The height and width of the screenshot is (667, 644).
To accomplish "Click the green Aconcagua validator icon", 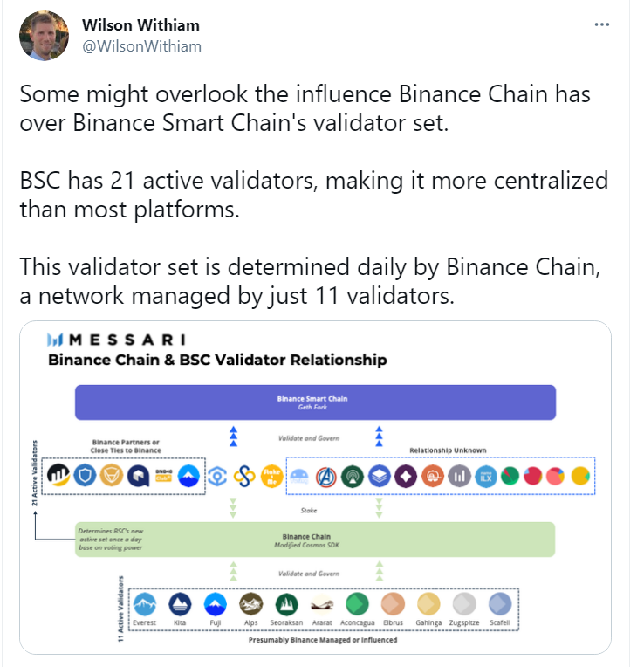I will [358, 604].
